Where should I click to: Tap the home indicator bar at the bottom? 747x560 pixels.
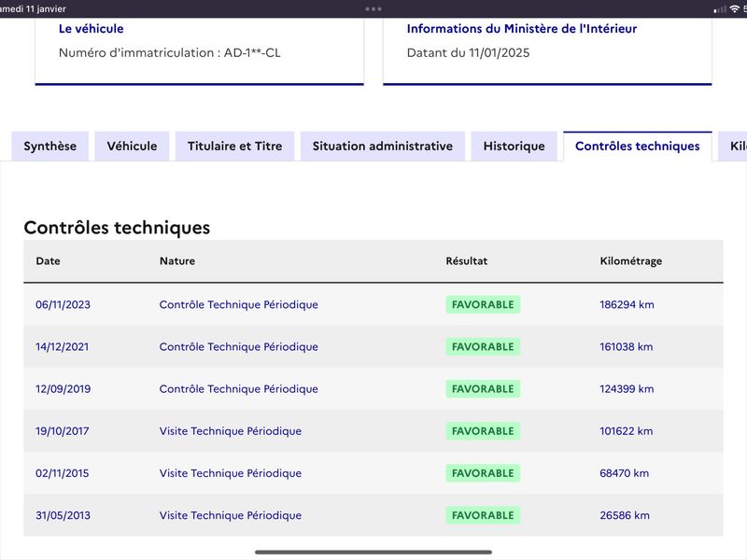point(373,553)
